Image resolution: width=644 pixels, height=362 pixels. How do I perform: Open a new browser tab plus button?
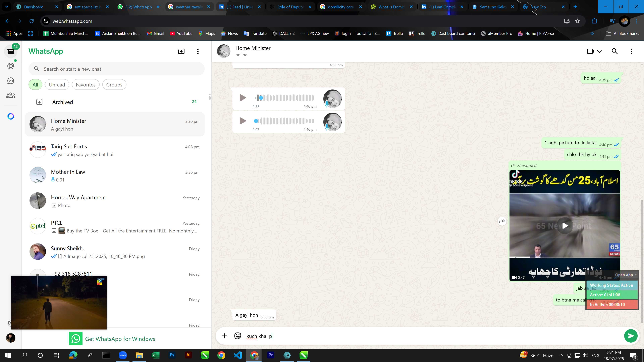pyautogui.click(x=575, y=7)
